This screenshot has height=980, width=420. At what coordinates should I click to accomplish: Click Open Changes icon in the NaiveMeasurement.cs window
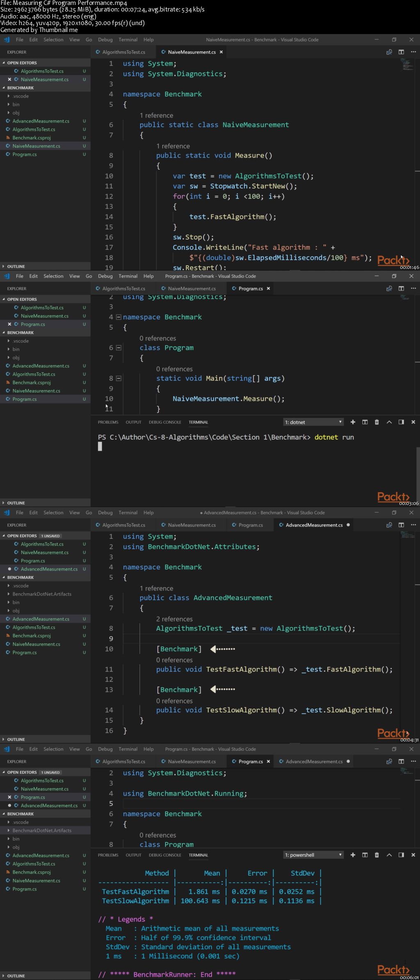pos(389,52)
